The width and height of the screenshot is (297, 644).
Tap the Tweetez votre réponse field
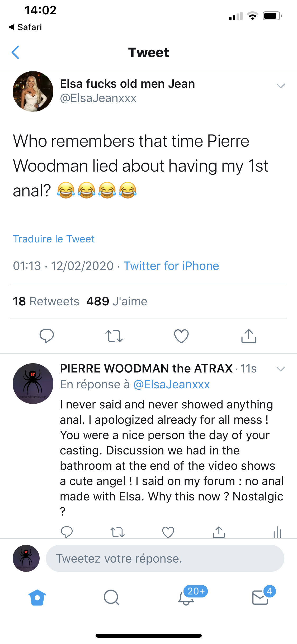point(165,558)
